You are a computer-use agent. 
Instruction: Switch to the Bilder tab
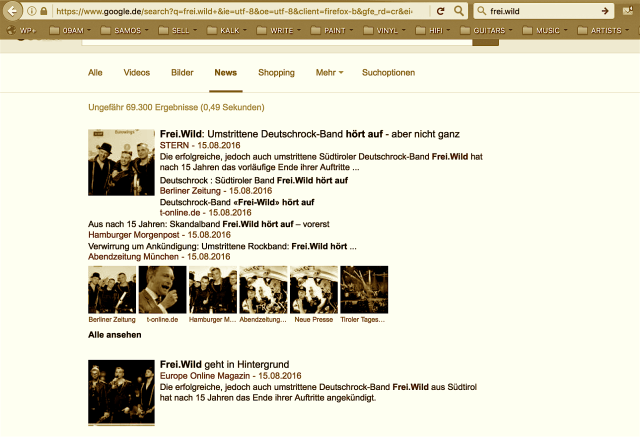182,73
